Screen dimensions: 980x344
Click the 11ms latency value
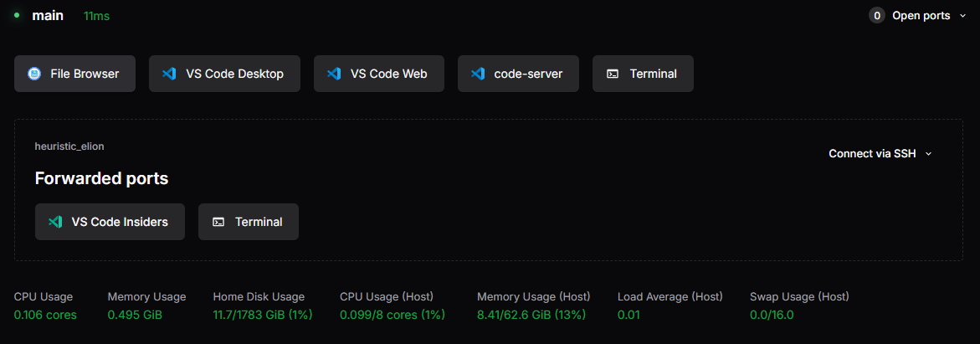click(96, 16)
